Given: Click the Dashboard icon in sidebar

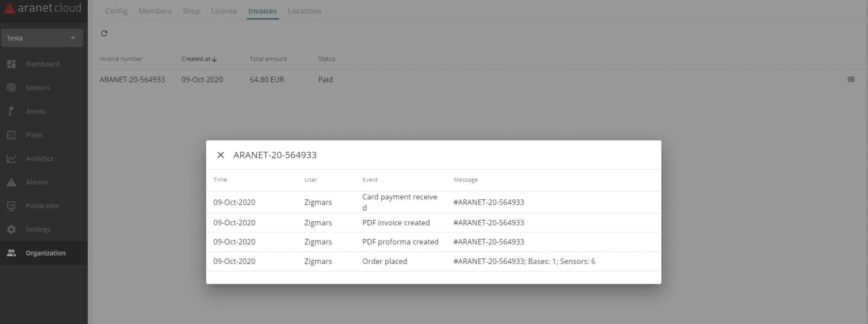Looking at the screenshot, I should [11, 64].
